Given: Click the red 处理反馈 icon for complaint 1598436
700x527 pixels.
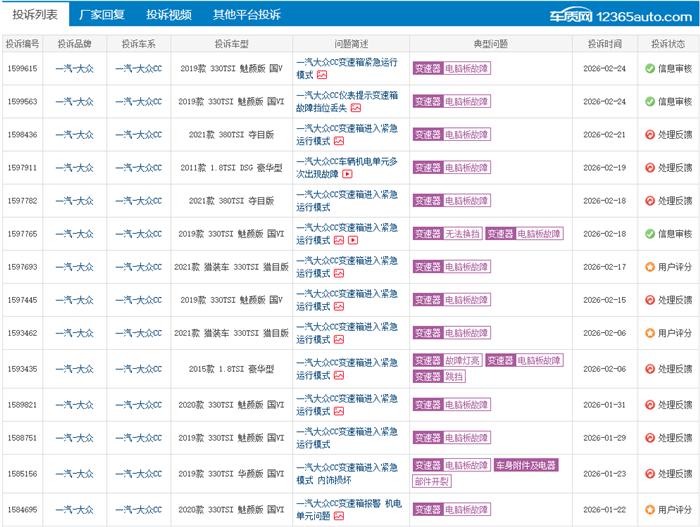Looking at the screenshot, I should click(650, 135).
